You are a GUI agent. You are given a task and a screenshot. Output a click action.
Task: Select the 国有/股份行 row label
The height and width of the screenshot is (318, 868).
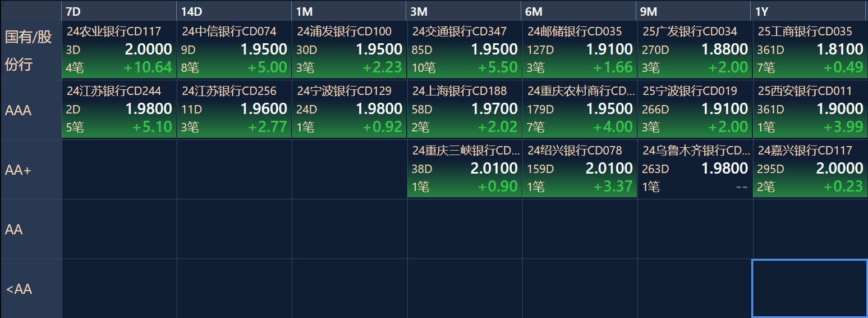pyautogui.click(x=31, y=51)
